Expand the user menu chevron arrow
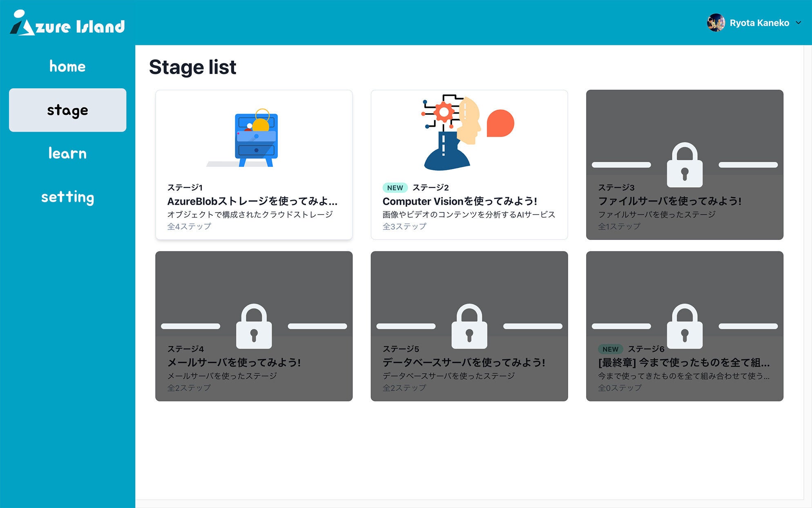The width and height of the screenshot is (812, 508). [x=799, y=23]
